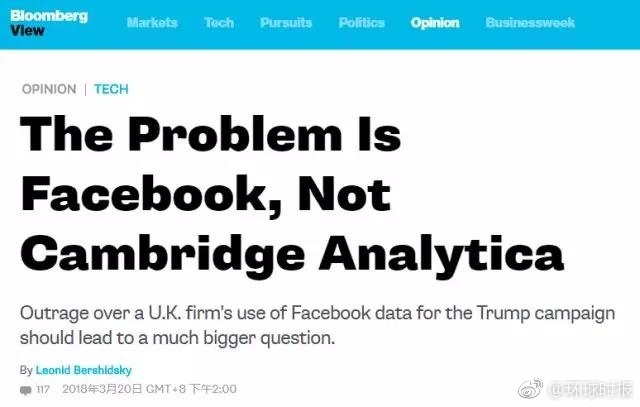Click the article subheadline text
Image resolution: width=640 pixels, height=407 pixels.
tap(318, 325)
